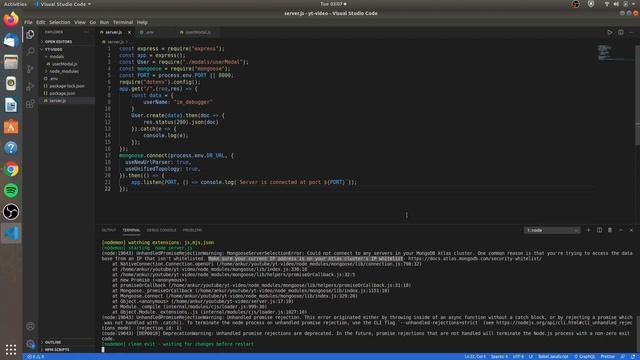This screenshot has height=360, width=640.
Task: Open the Search view in activity bar
Action: pyautogui.click(x=30, y=51)
